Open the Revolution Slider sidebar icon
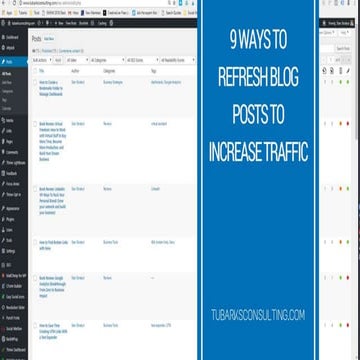Screen dimensions: 360x360 coord(3,307)
